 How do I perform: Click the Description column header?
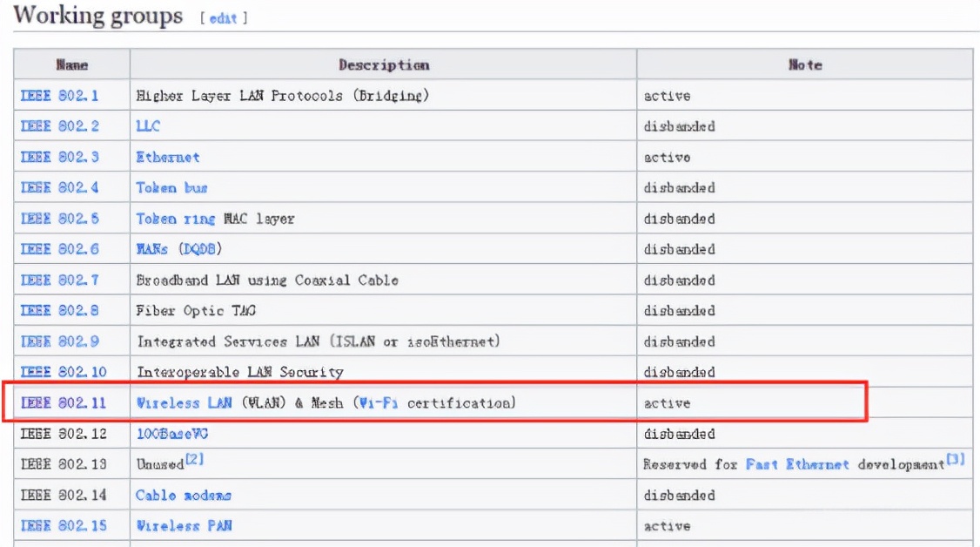[x=384, y=65]
